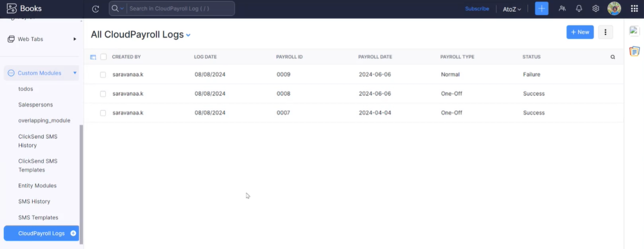
Task: Click log date 08/08/2024 in 0007 row
Action: pos(210,113)
